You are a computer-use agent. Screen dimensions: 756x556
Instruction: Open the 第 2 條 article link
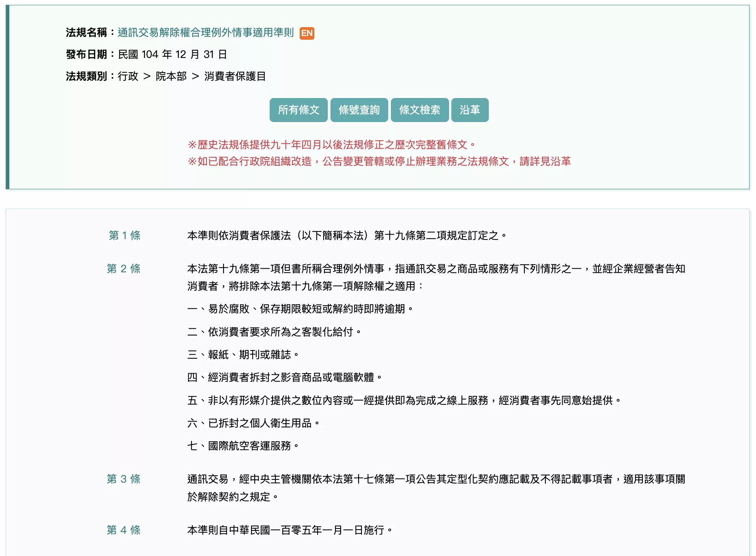(x=124, y=269)
